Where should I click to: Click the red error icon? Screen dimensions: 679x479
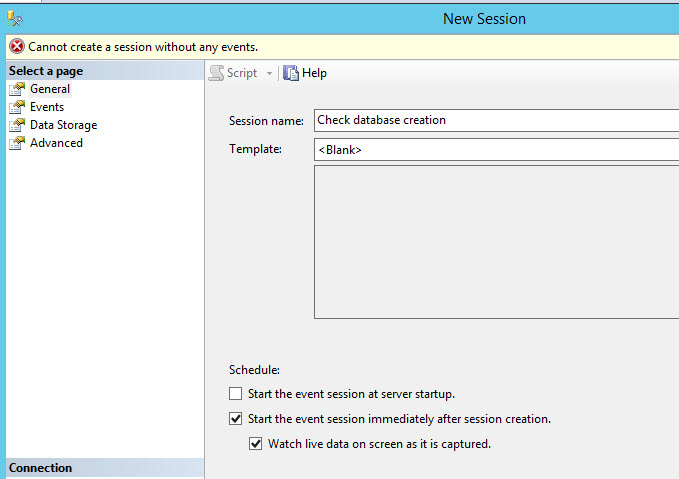click(17, 46)
